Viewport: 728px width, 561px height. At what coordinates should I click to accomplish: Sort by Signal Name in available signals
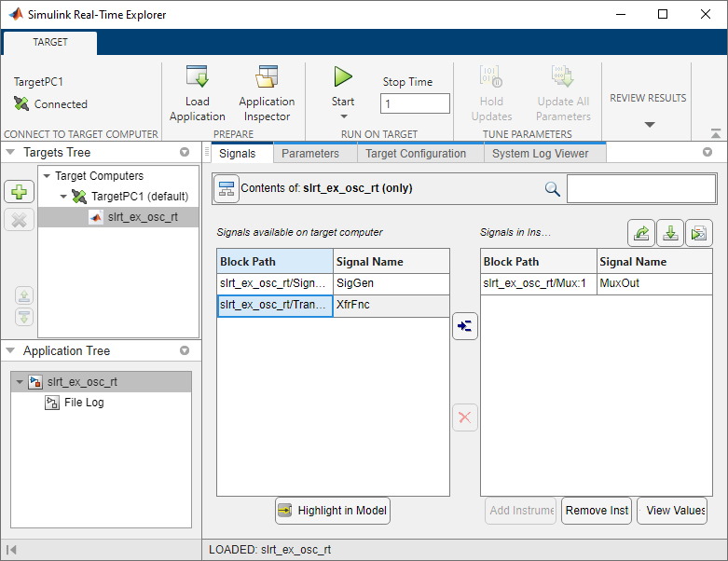(x=391, y=262)
